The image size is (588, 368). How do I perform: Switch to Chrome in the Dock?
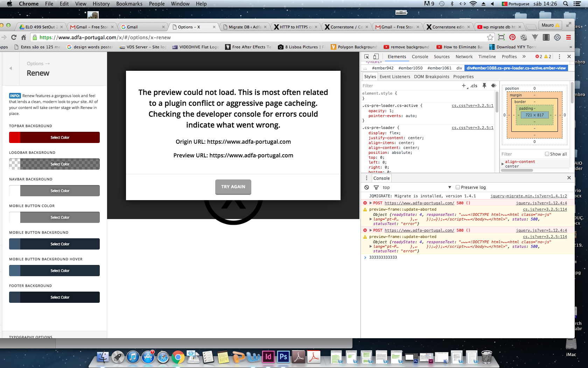178,357
